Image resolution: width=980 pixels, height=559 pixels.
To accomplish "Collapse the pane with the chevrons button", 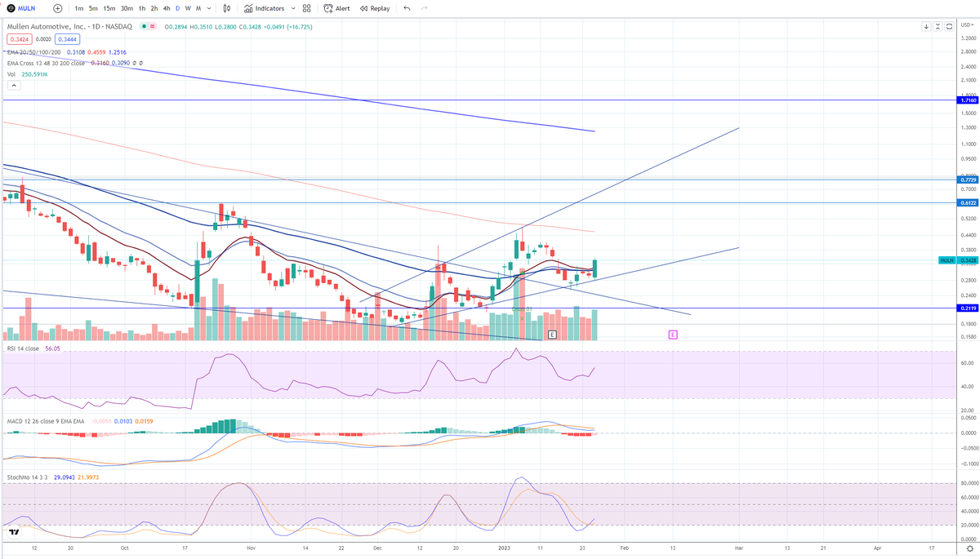I will [x=938, y=26].
